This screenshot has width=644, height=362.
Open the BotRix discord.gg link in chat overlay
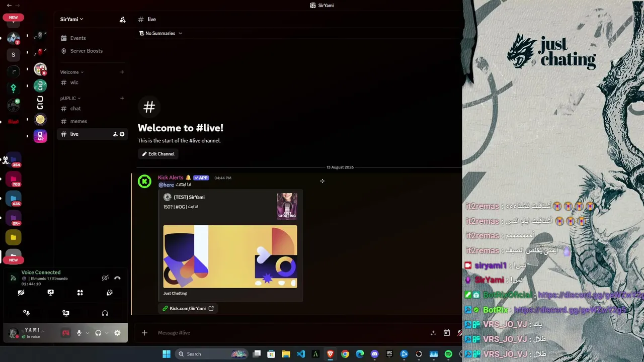[570, 310]
